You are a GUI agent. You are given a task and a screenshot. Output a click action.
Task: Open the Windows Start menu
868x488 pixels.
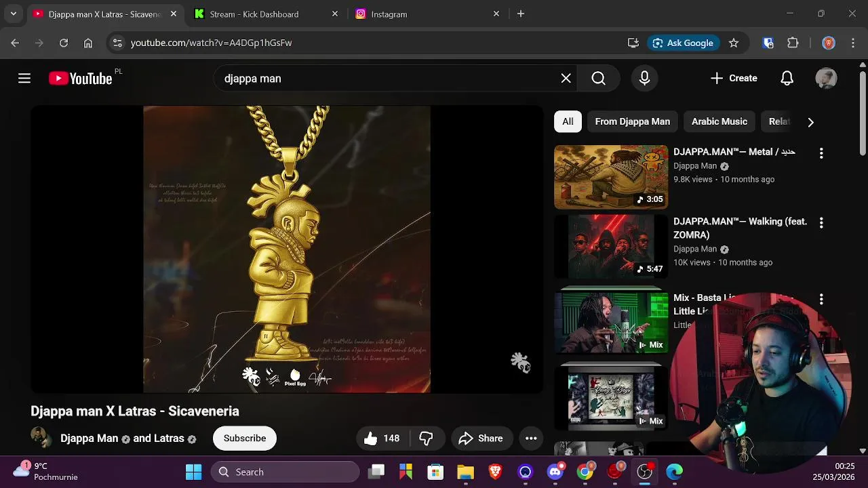pyautogui.click(x=194, y=472)
